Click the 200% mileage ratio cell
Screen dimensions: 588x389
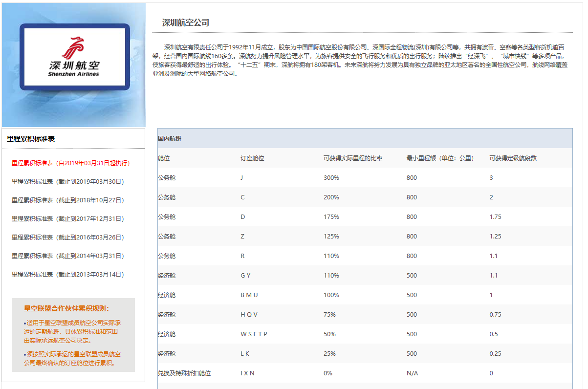click(331, 197)
